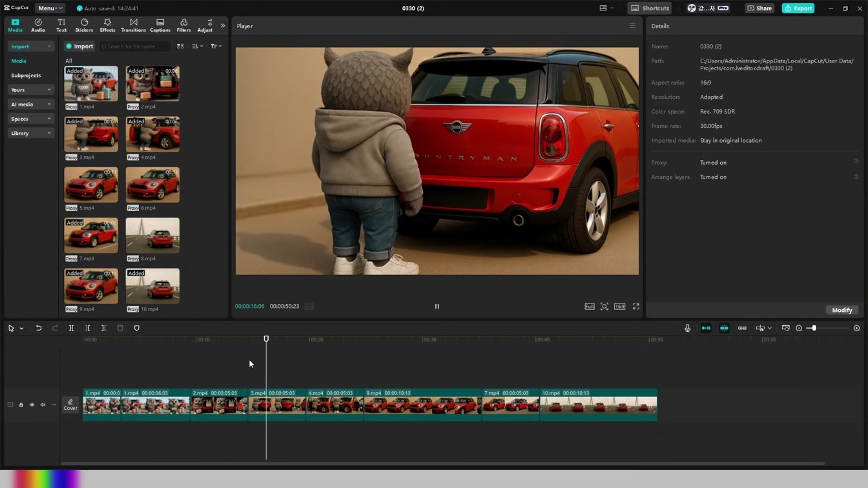This screenshot has width=868, height=488.
Task: Show more tool tabs with the double chevron
Action: pyautogui.click(x=223, y=26)
